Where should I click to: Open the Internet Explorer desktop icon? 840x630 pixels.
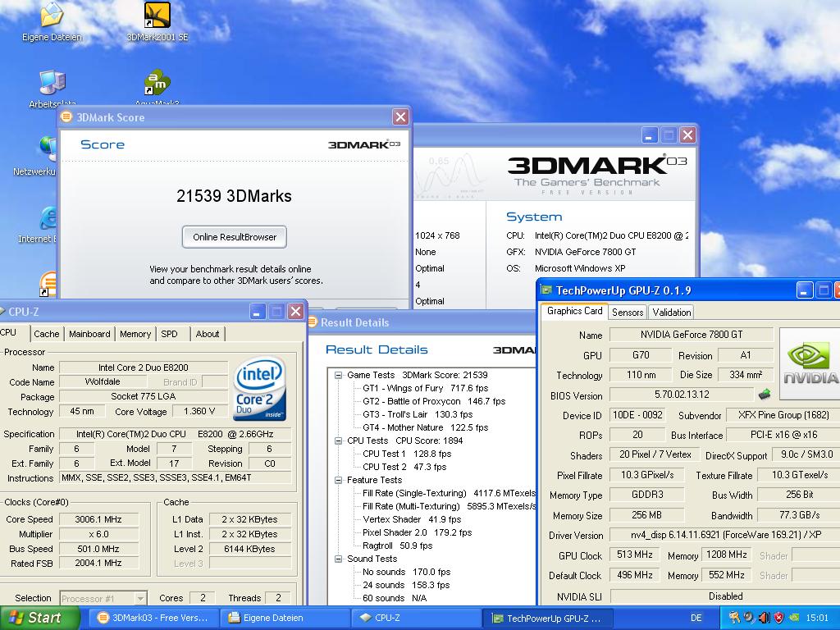(x=48, y=218)
